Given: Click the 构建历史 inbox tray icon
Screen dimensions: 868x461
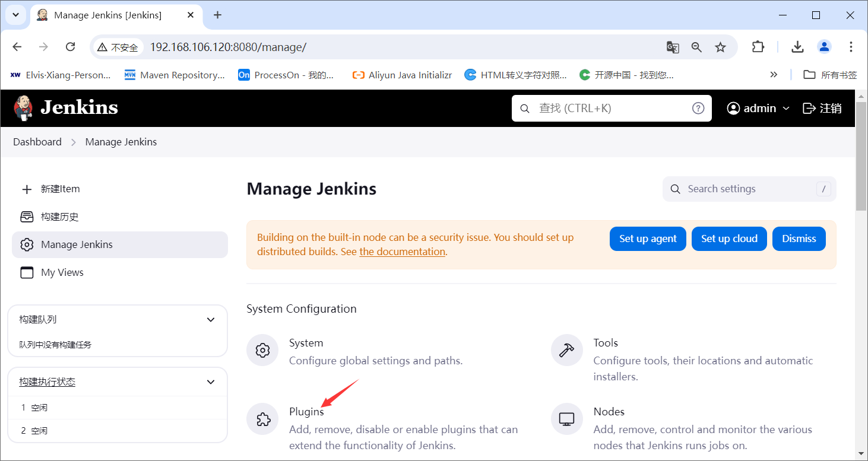Looking at the screenshot, I should (x=27, y=217).
